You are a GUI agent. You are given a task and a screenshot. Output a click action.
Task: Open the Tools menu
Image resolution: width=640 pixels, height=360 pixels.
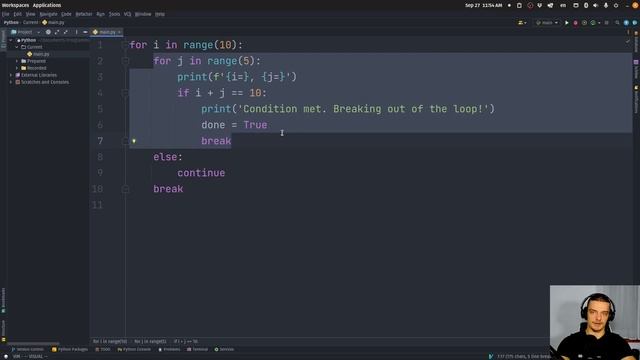click(x=114, y=14)
